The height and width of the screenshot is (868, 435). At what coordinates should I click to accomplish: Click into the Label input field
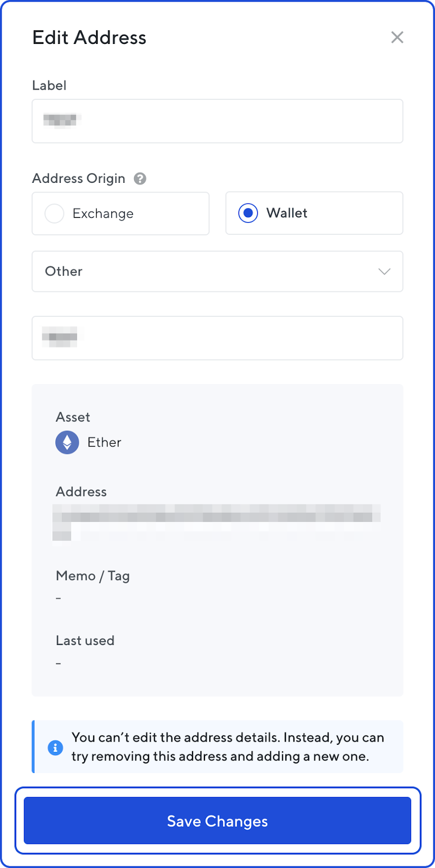[x=217, y=121]
